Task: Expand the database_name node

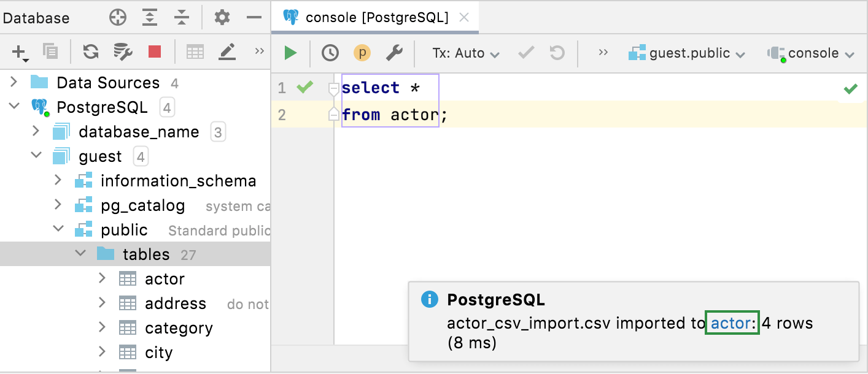Action: coord(36,131)
